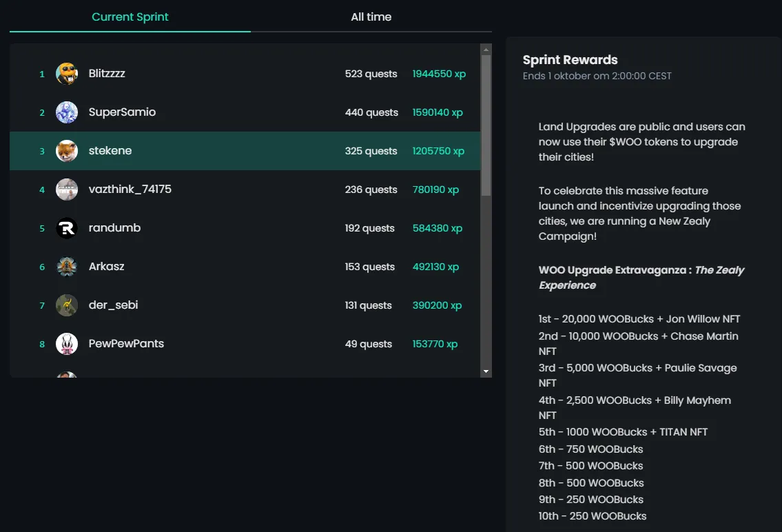Click the leaderboard scrollbar up arrow
This screenshot has height=532, width=782.
coord(486,50)
